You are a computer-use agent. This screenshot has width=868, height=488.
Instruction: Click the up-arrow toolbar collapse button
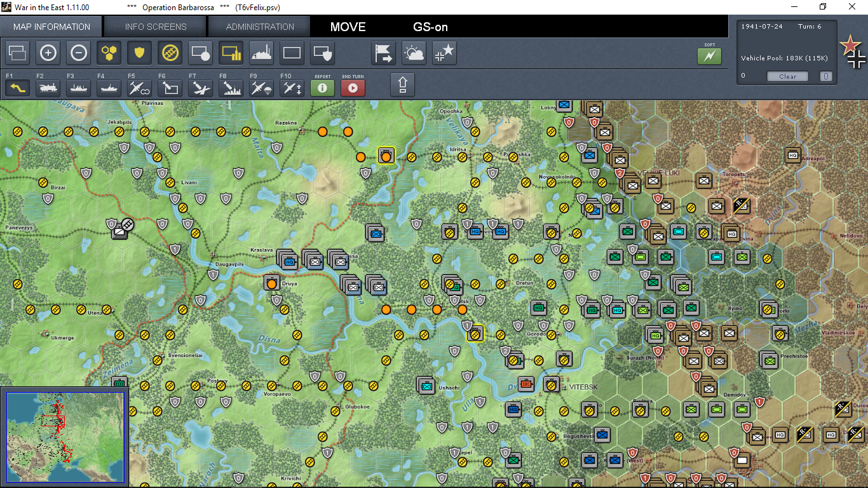(403, 85)
